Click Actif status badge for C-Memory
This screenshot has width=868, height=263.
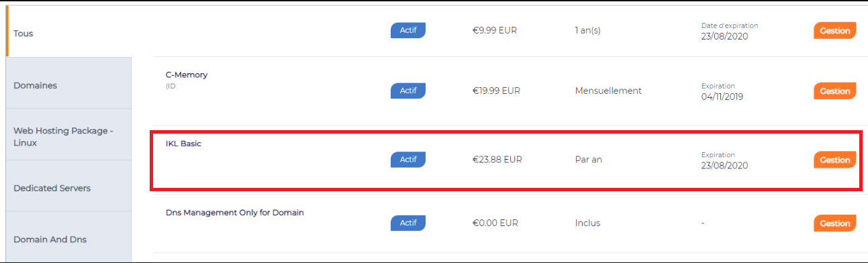tap(408, 90)
